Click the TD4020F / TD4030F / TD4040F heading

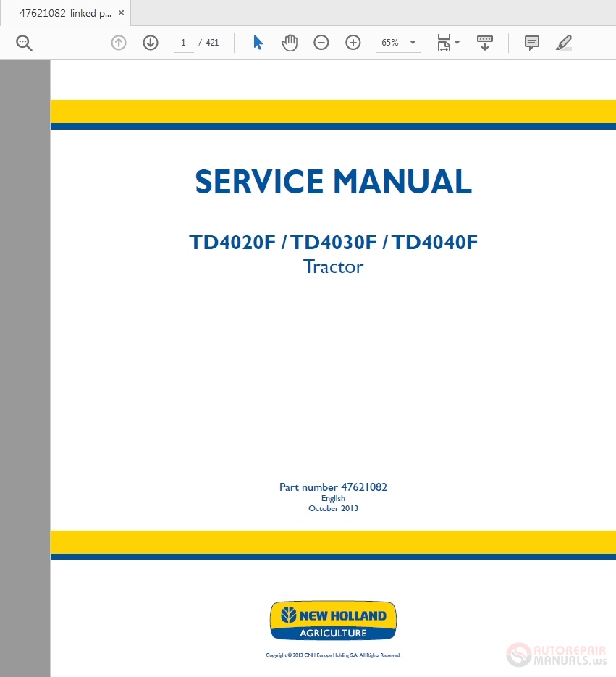[333, 242]
